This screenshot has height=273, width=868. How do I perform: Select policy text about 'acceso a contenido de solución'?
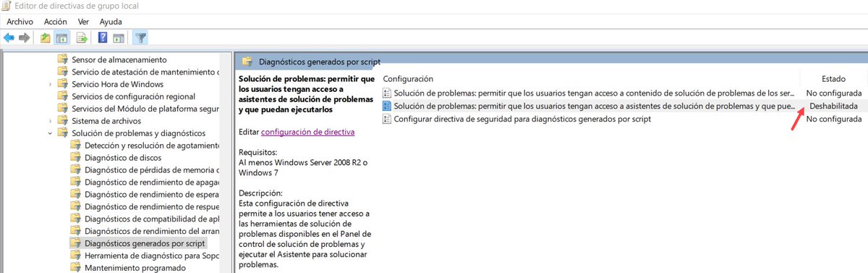pyautogui.click(x=595, y=93)
